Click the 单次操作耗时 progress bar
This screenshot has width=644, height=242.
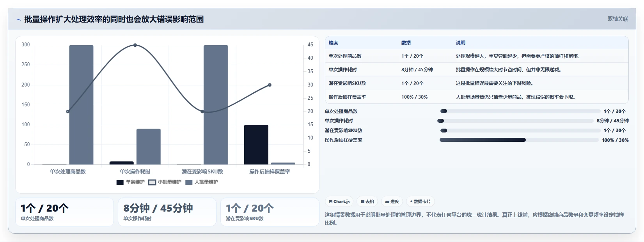(515, 121)
